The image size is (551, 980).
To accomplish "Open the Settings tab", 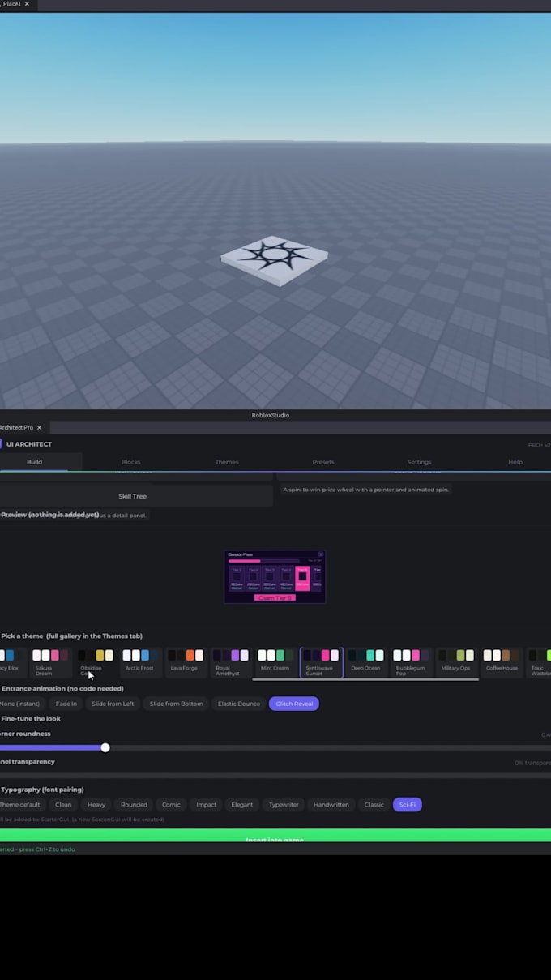I will [419, 462].
